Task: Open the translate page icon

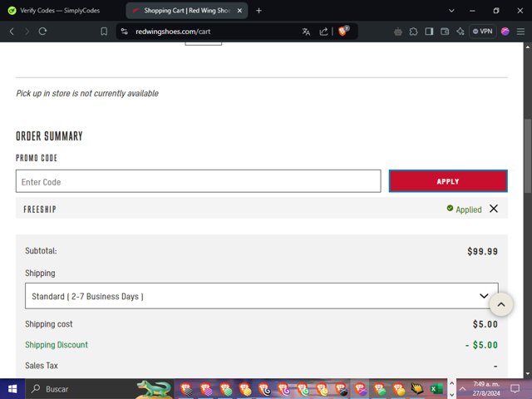Action: [306, 32]
